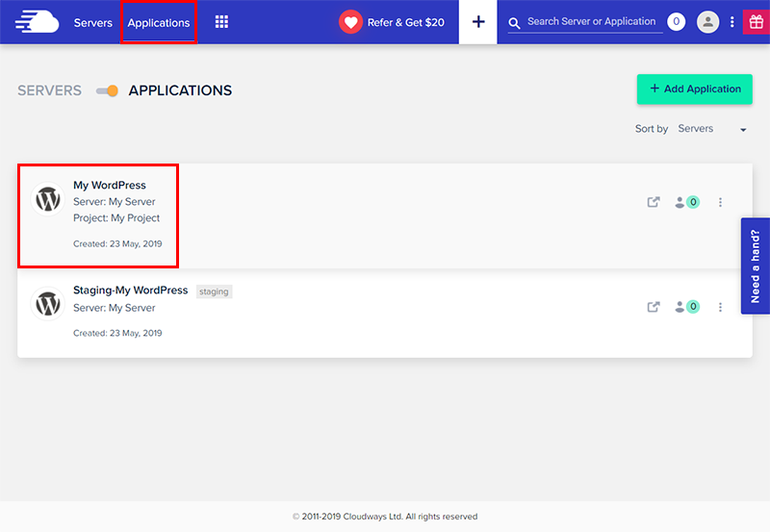This screenshot has height=532, width=770.
Task: Click Add Application button
Action: (694, 89)
